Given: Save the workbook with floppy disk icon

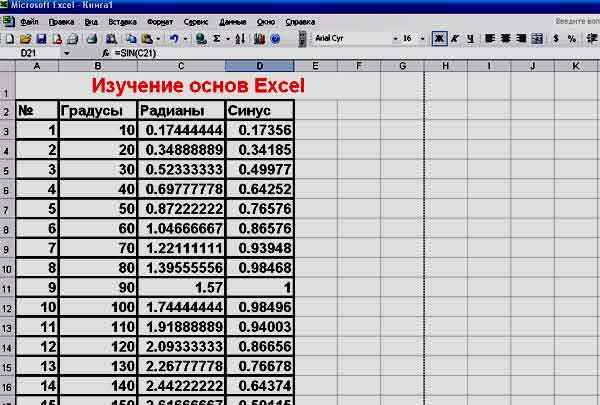Looking at the screenshot, I should (41, 39).
